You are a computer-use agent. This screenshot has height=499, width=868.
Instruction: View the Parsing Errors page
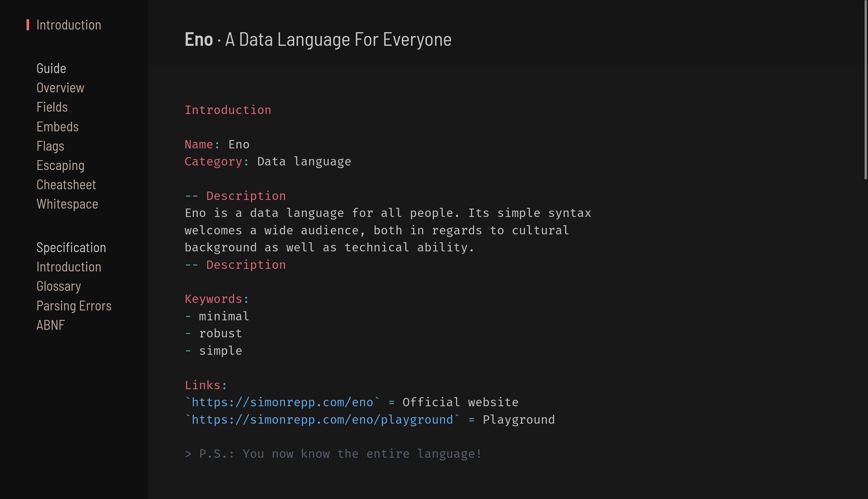74,306
